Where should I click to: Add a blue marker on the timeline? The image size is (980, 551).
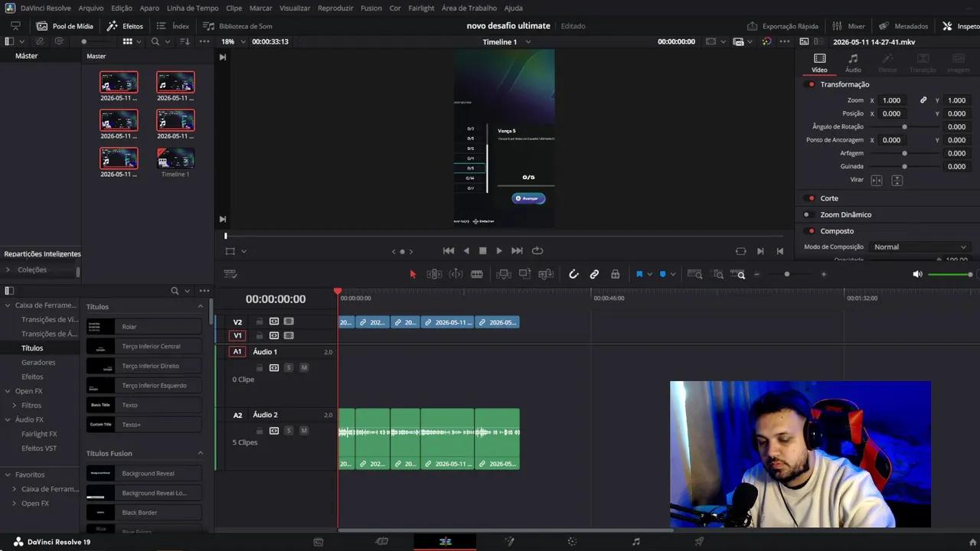663,274
